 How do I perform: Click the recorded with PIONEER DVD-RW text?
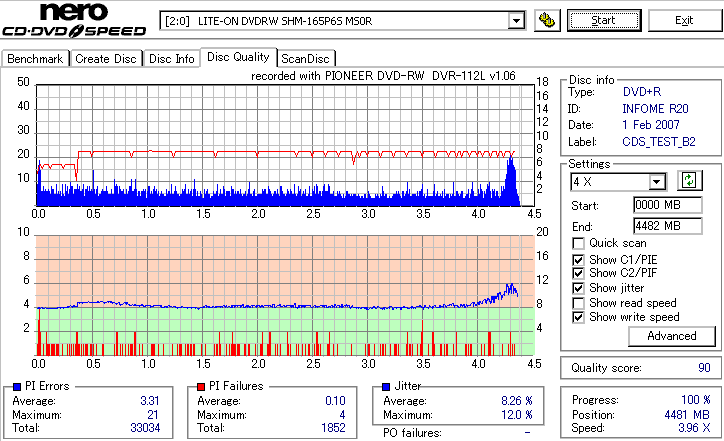click(383, 76)
